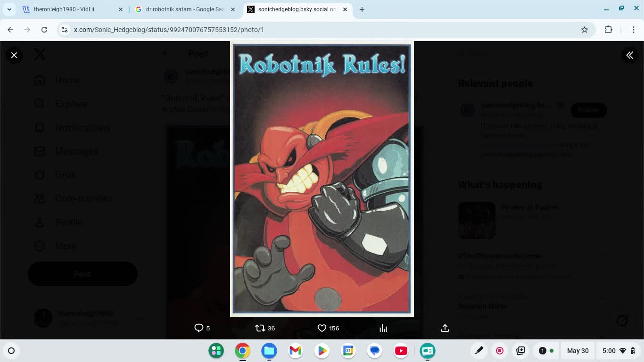This screenshot has width=644, height=362.
Task: Open Google Calendar from shelf
Action: click(x=348, y=351)
